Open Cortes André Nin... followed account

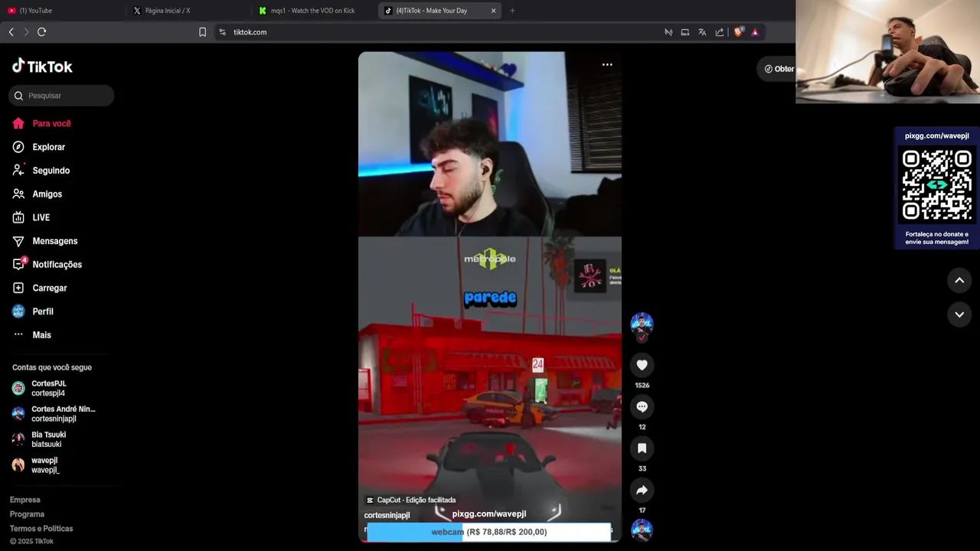point(54,414)
